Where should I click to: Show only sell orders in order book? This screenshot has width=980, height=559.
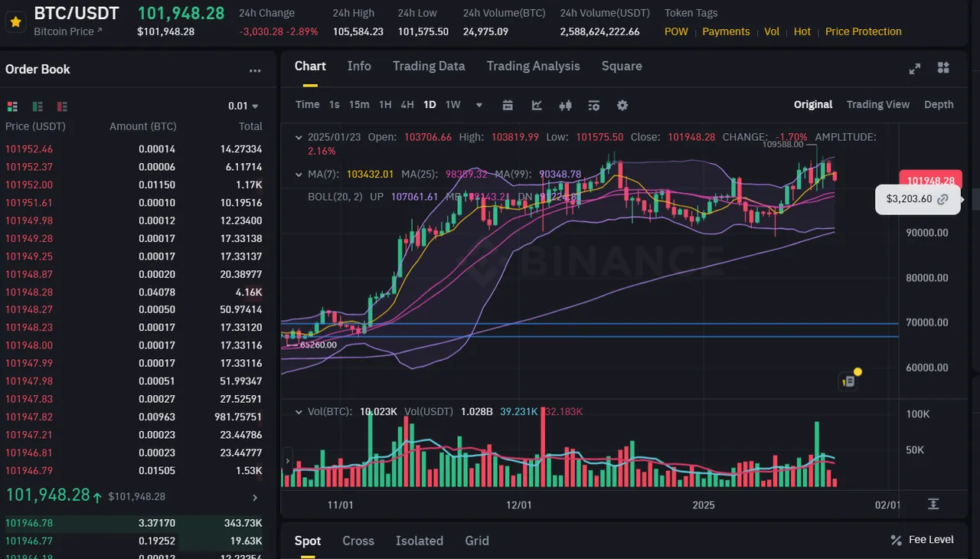62,106
